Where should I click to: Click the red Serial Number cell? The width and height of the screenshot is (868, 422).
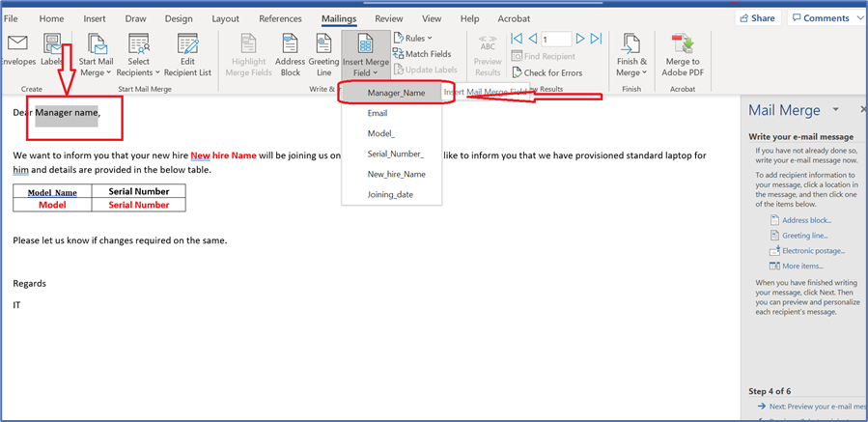click(139, 205)
